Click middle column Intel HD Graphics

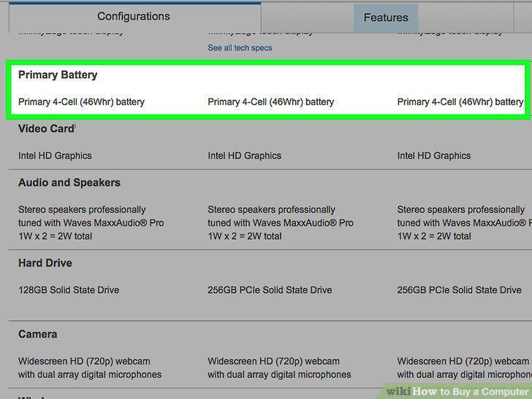(x=244, y=156)
